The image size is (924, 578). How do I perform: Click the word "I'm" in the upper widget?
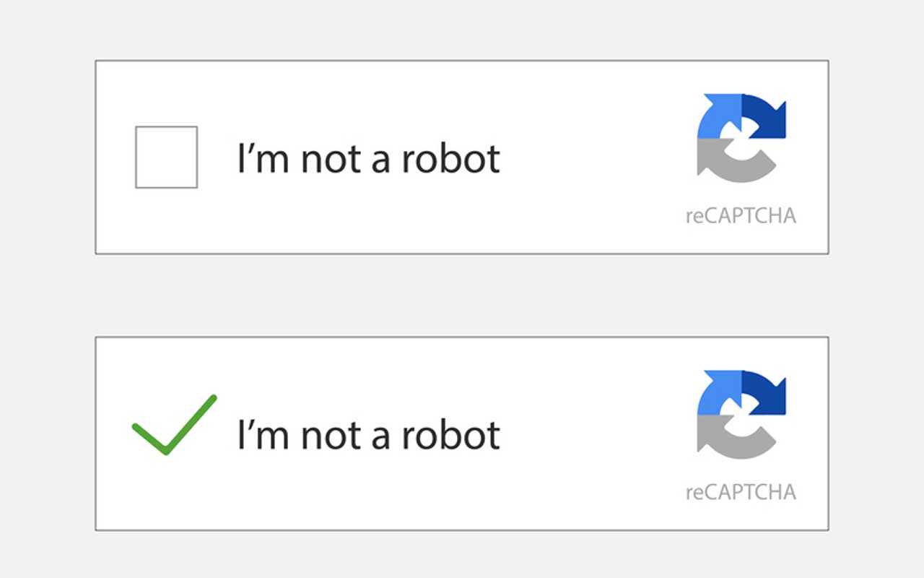[x=265, y=158]
